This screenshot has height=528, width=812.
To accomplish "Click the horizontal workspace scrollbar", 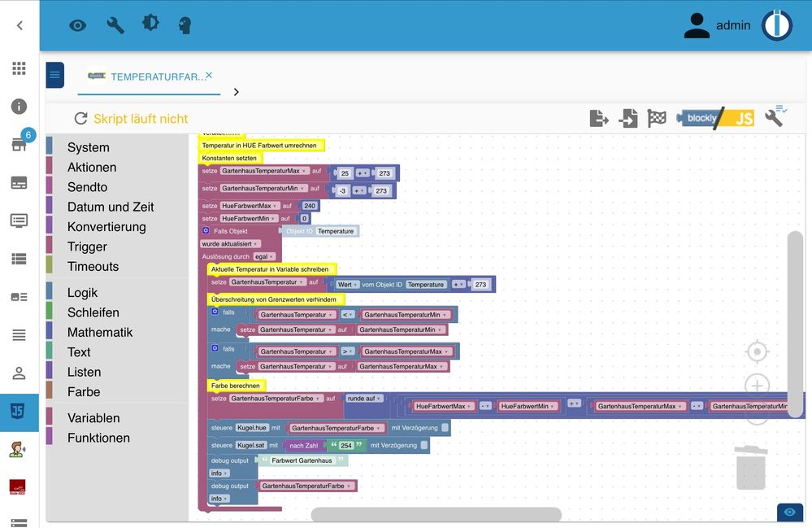I will click(x=436, y=514).
